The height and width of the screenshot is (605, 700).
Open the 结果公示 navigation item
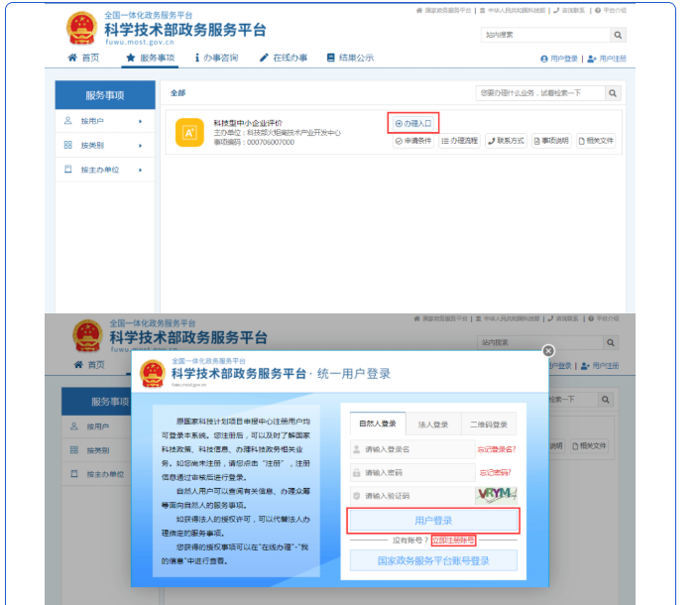pos(350,58)
